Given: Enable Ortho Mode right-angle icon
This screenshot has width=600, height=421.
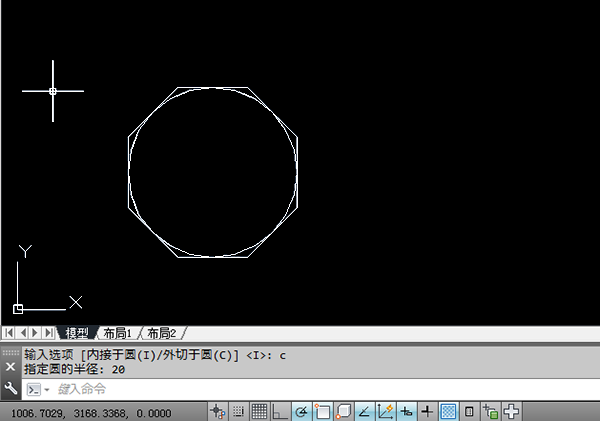Looking at the screenshot, I should (280, 412).
